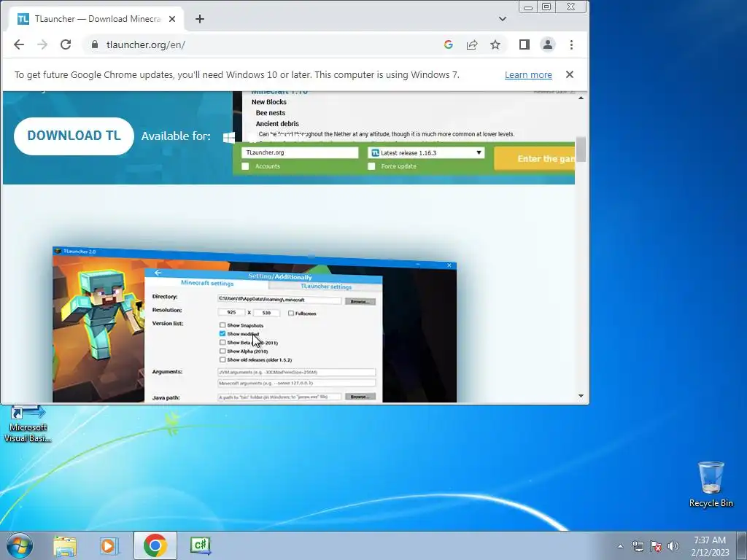
Task: Open the Latest release 1.16.3 dropdown
Action: (x=426, y=153)
